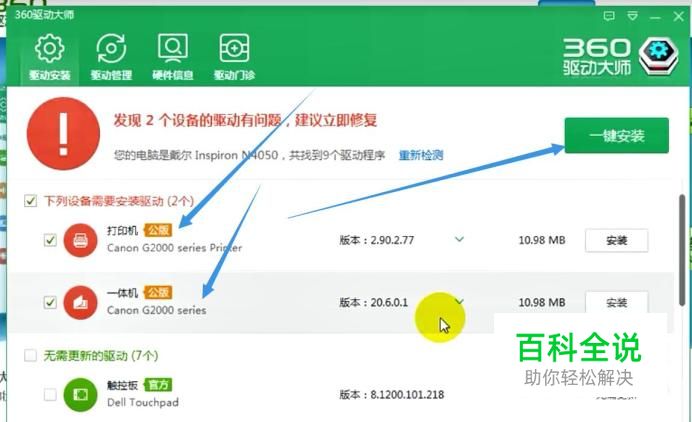Click the 一键安装 button
The height and width of the screenshot is (422, 692).
point(617,136)
